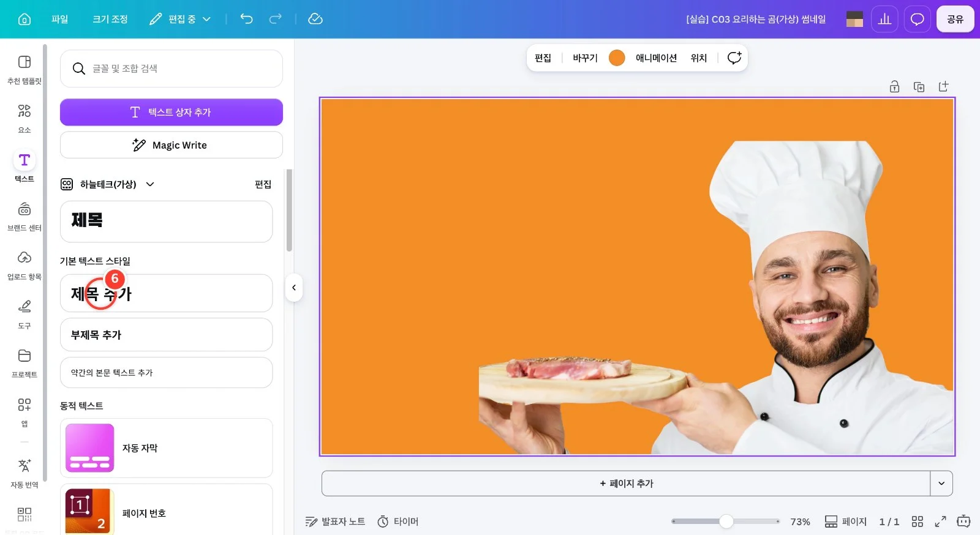Click the side panel vertical scrollbar
The height and width of the screenshot is (535, 980).
click(x=289, y=210)
